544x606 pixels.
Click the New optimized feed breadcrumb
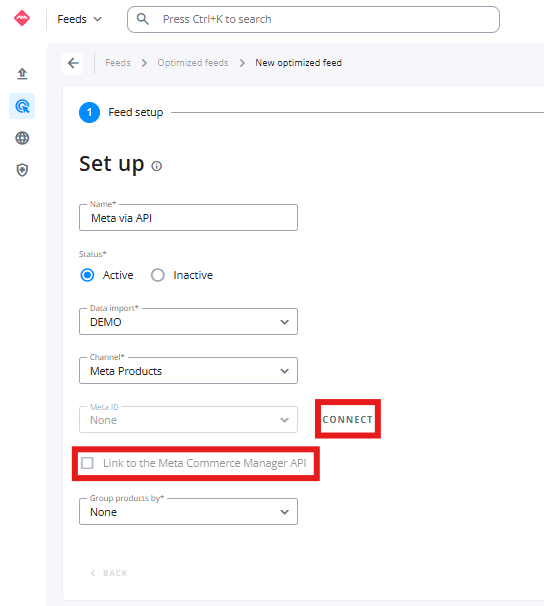(298, 63)
